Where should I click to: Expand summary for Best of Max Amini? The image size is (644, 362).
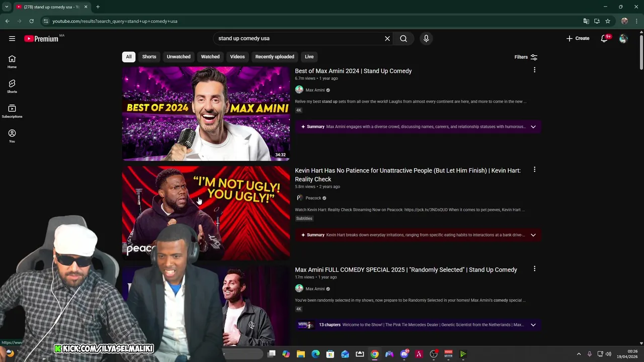click(x=533, y=127)
